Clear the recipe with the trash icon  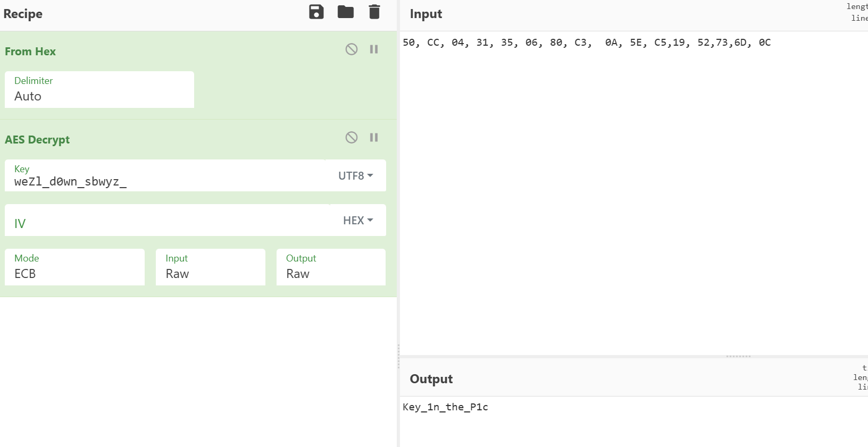(x=374, y=12)
